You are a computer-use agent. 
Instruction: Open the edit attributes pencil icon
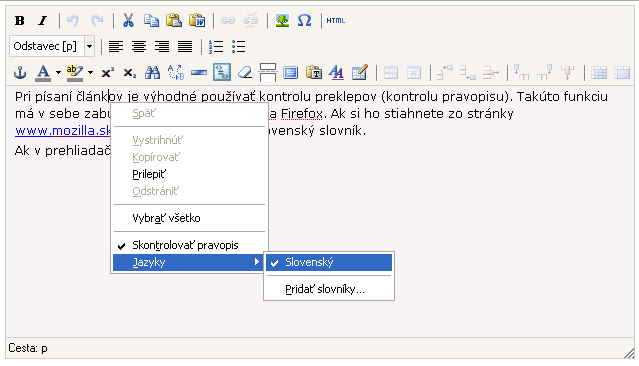(x=359, y=73)
